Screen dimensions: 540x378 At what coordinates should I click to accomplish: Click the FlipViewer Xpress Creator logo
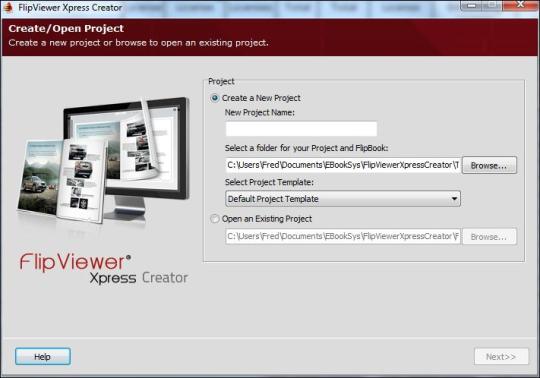click(103, 269)
